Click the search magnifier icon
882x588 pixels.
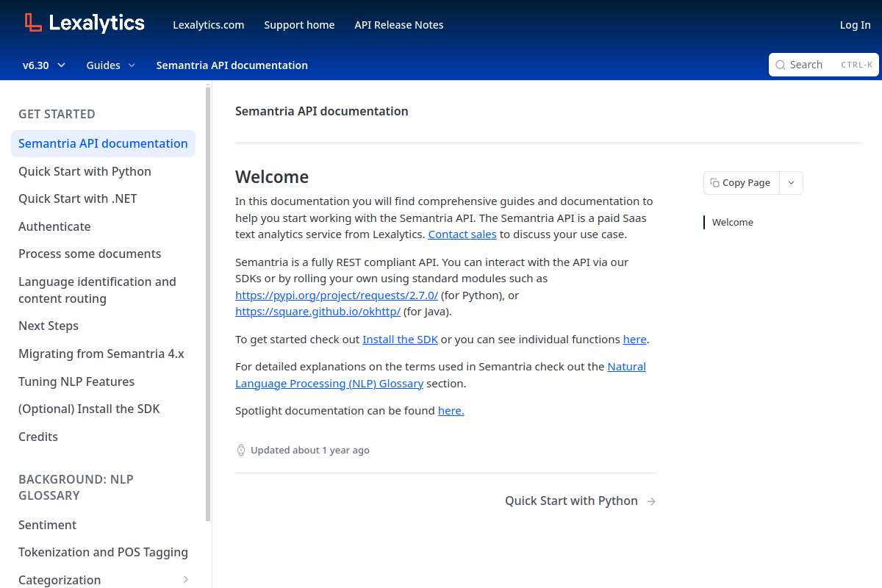click(x=780, y=65)
